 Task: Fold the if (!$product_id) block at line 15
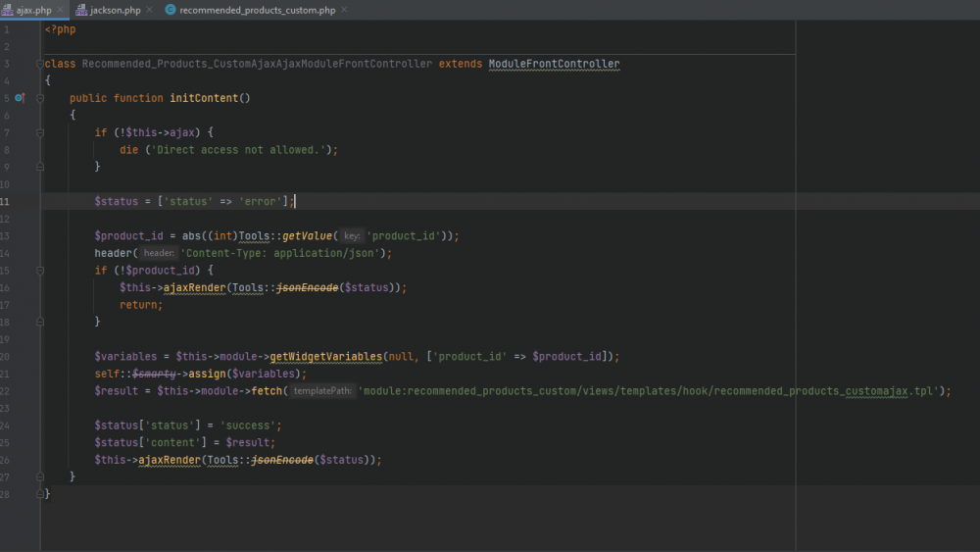[x=40, y=271]
